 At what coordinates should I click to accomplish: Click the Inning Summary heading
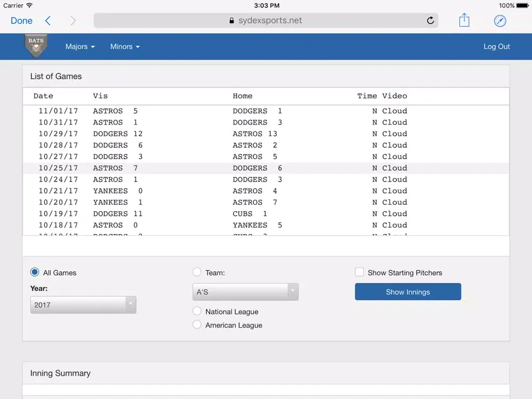click(x=61, y=373)
